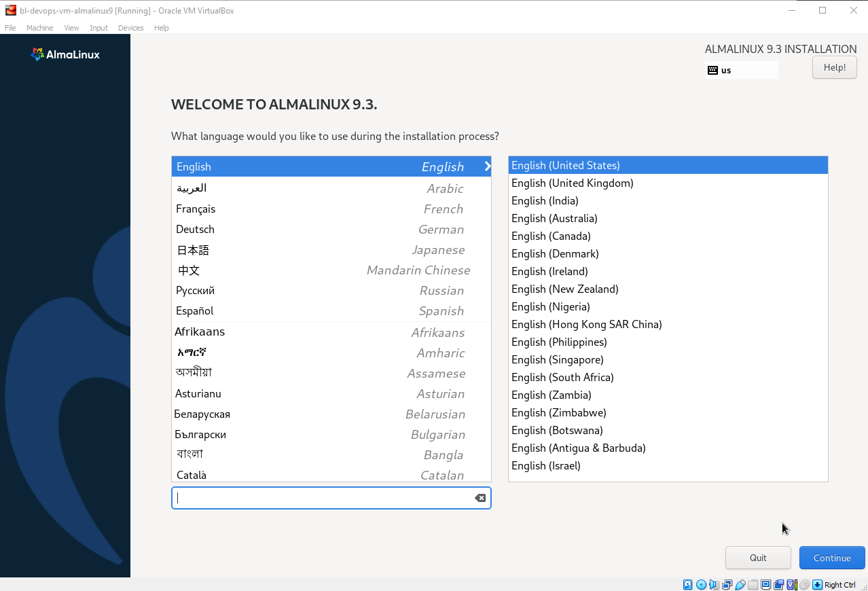The width and height of the screenshot is (868, 591).
Task: Clear the language search field icon
Action: point(480,498)
